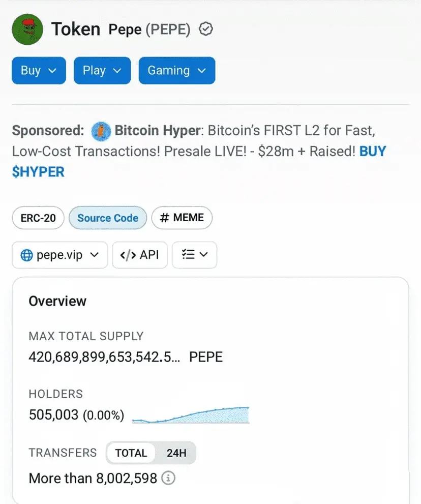The height and width of the screenshot is (504, 421).
Task: Click the globe icon beside pepe.vip
Action: tap(26, 255)
